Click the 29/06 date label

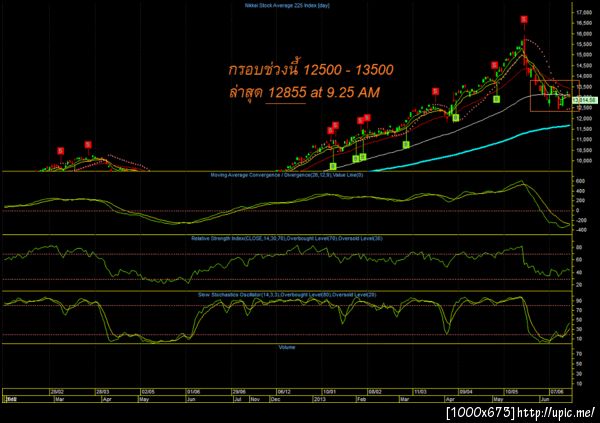[x=239, y=392]
